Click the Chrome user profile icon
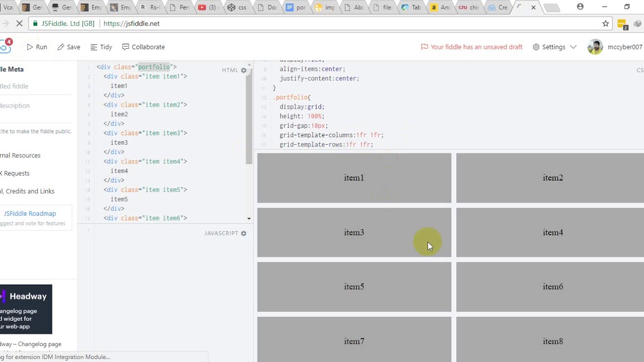The width and height of the screenshot is (644, 362). (580, 7)
